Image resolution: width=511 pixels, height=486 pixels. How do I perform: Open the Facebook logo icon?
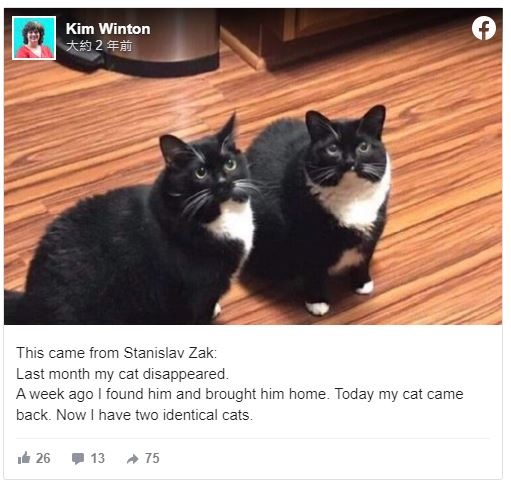click(x=484, y=28)
